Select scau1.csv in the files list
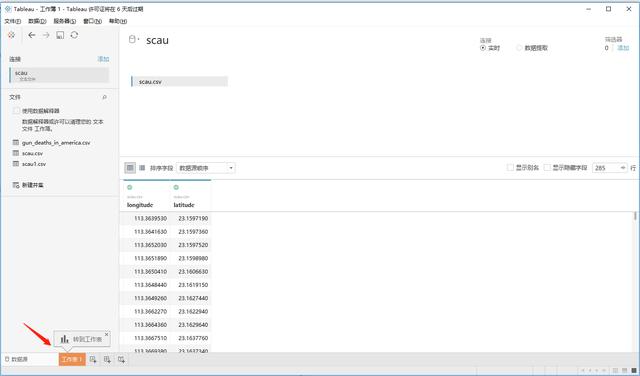Viewport: 640px width, 376px height. tap(34, 164)
